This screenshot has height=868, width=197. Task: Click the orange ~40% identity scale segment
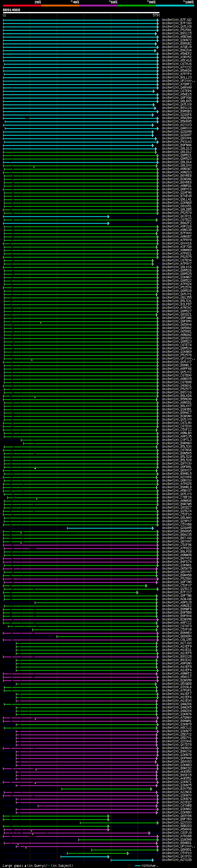coord(60,6)
